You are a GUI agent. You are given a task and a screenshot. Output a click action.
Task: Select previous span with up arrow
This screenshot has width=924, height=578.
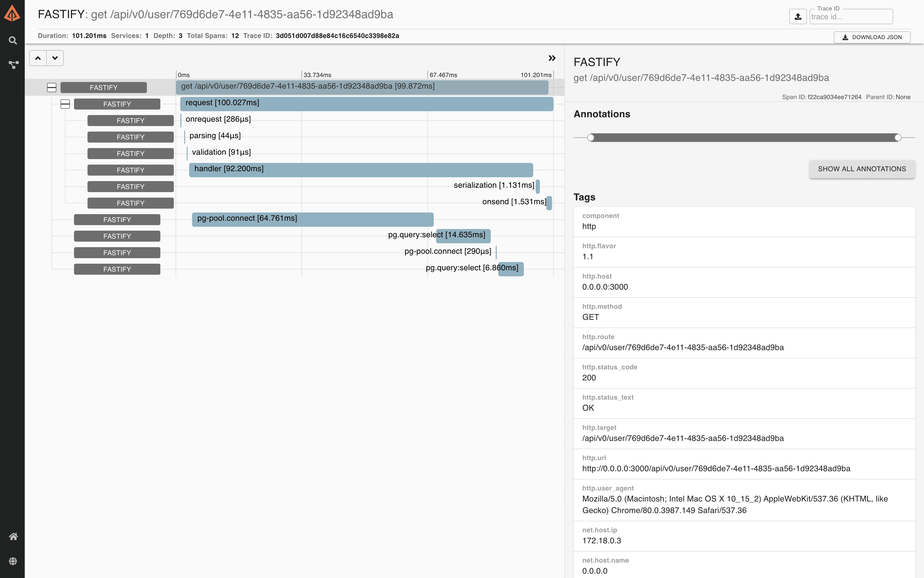click(x=38, y=58)
